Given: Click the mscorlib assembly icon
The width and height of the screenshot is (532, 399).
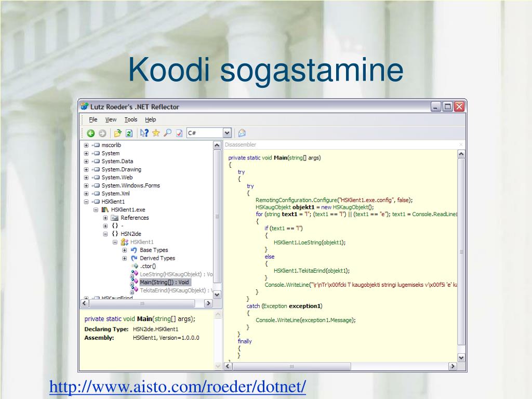Looking at the screenshot, I should 96,145.
